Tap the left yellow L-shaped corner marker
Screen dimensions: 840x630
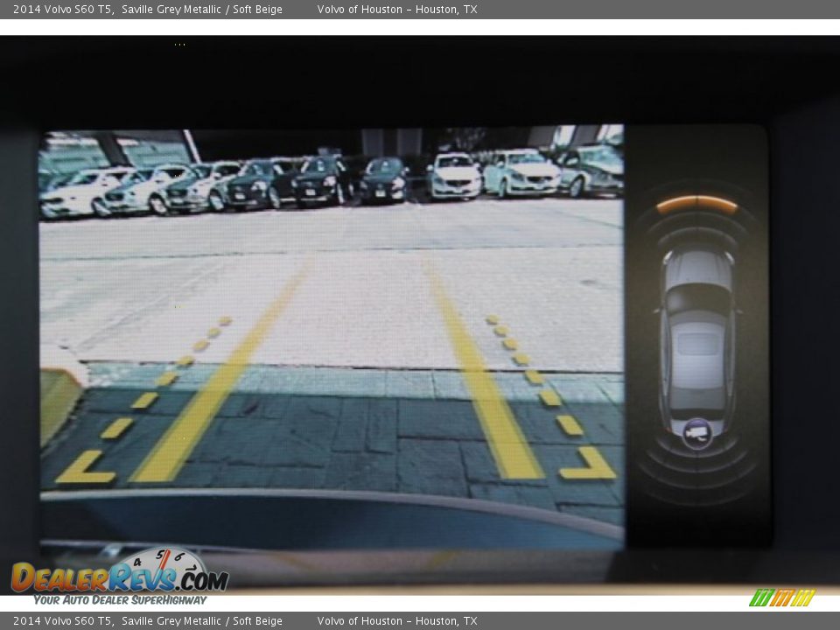[83, 470]
